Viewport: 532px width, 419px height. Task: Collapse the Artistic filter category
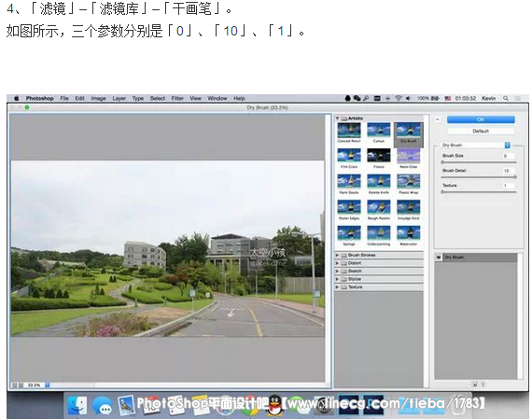pyautogui.click(x=338, y=119)
